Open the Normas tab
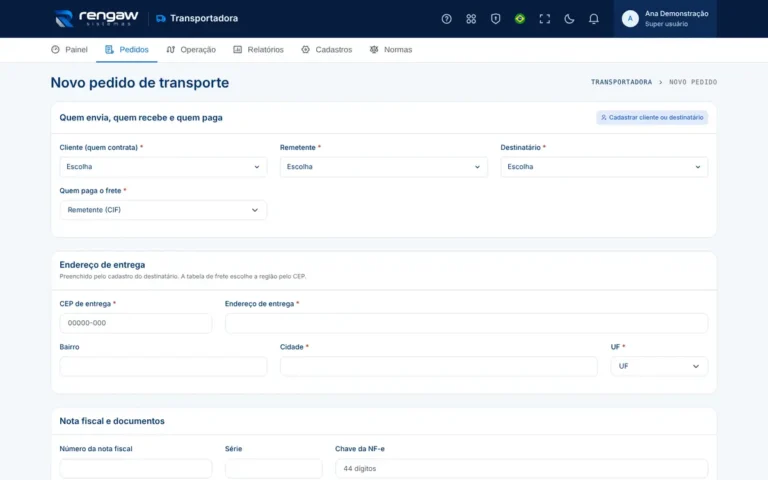Image resolution: width=768 pixels, height=480 pixels. tap(391, 49)
